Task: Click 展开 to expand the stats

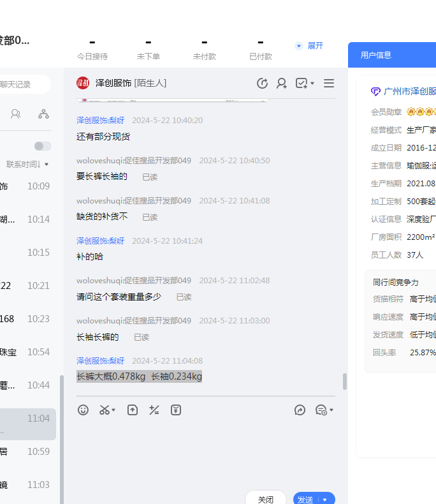Action: pos(309,46)
